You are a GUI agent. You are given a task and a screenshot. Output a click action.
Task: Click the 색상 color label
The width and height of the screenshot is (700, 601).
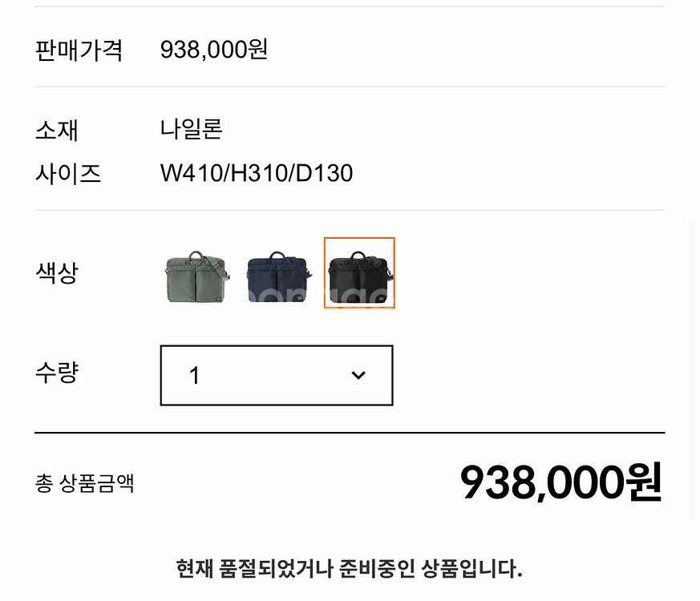coord(56,272)
